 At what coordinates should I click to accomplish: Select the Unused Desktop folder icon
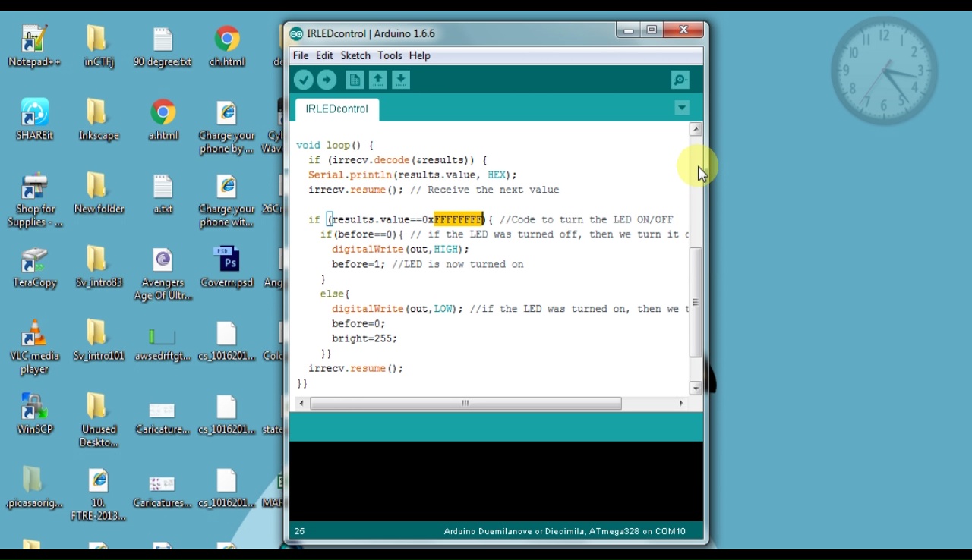click(x=99, y=420)
